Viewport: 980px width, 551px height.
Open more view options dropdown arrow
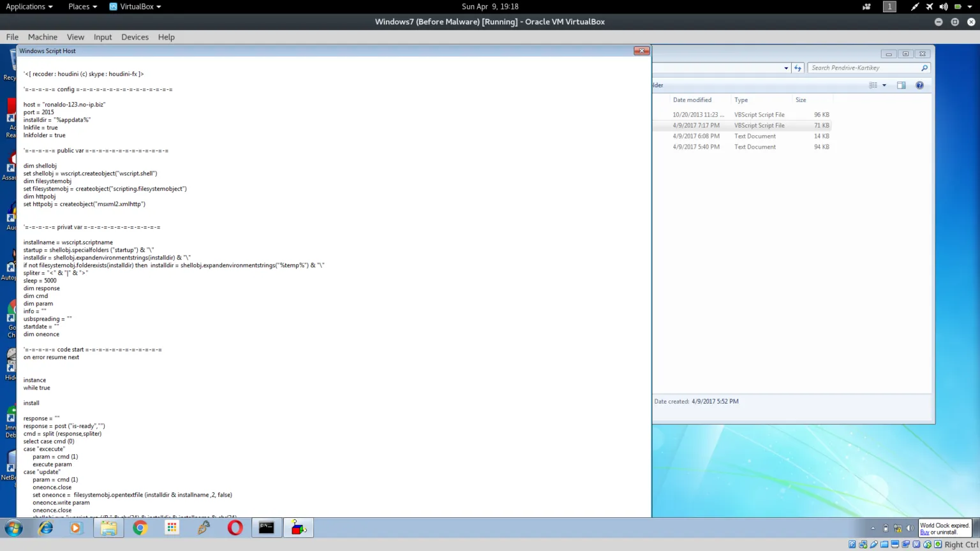click(x=884, y=85)
